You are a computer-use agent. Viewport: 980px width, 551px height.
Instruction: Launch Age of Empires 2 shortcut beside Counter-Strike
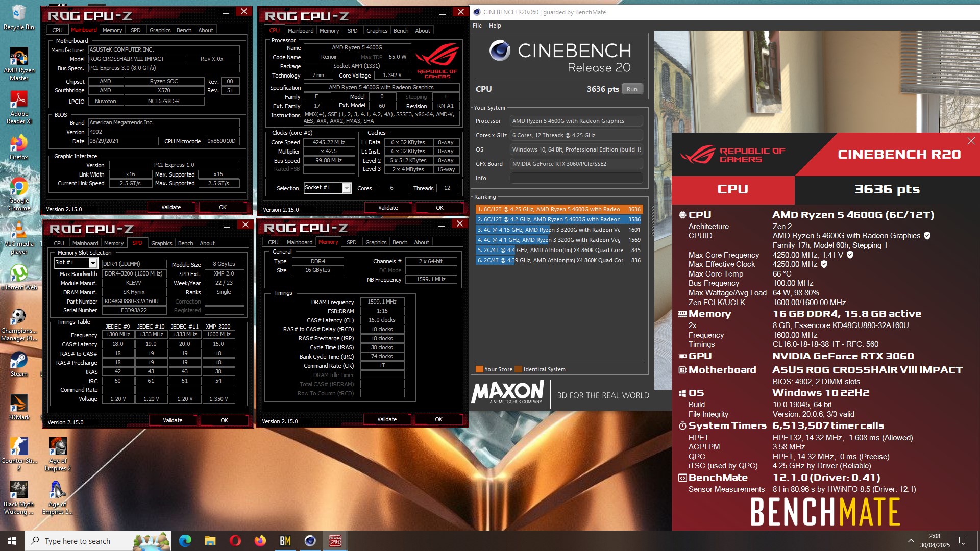(x=58, y=454)
